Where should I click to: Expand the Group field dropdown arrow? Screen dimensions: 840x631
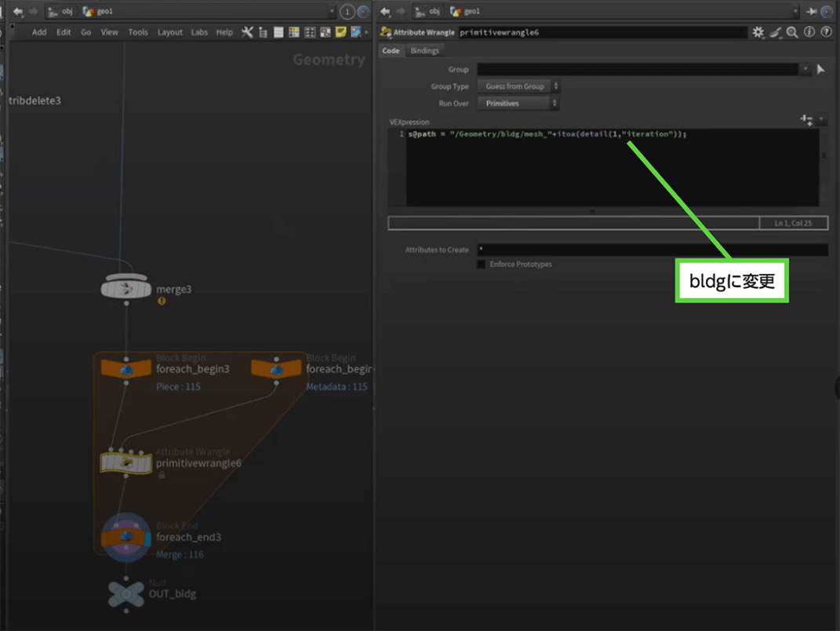point(805,70)
